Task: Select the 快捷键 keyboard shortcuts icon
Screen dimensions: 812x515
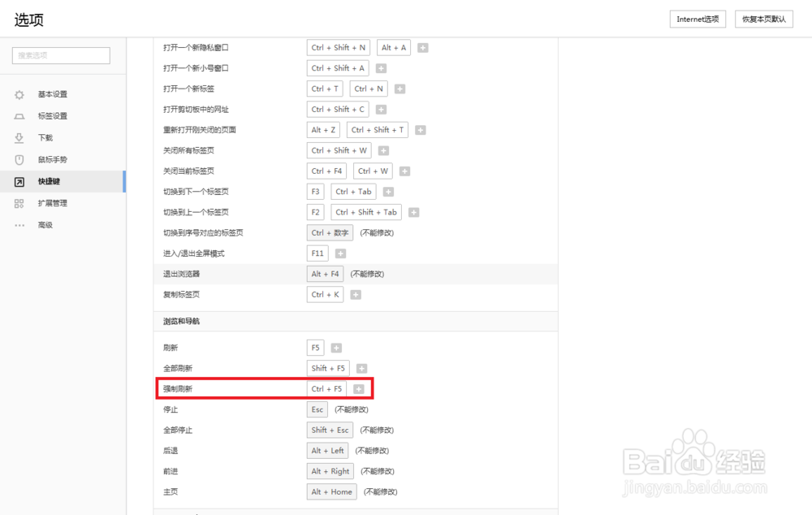Action: click(x=19, y=181)
